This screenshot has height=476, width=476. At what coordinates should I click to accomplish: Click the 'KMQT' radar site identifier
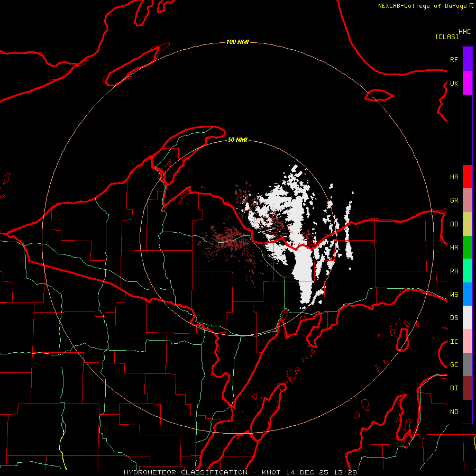pyautogui.click(x=271, y=472)
